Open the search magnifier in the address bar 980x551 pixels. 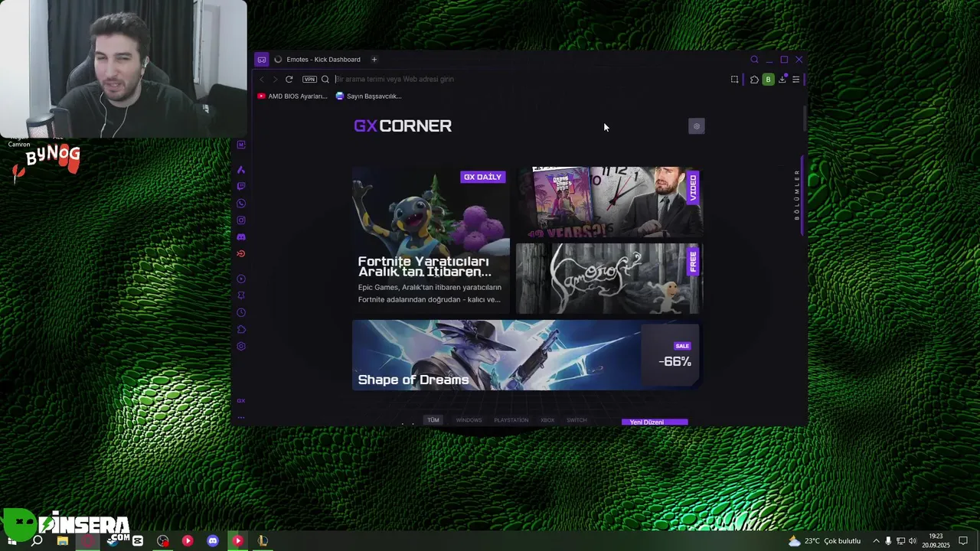[325, 80]
